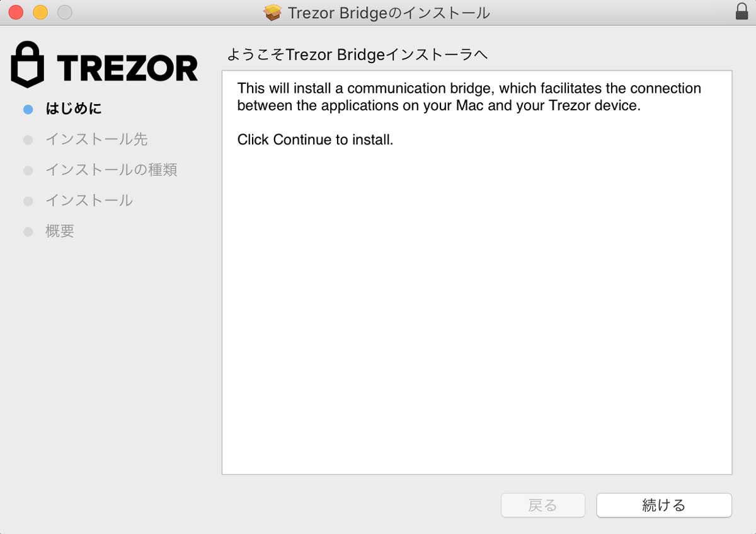Select the インストール先 step in the sidebar

coord(96,139)
